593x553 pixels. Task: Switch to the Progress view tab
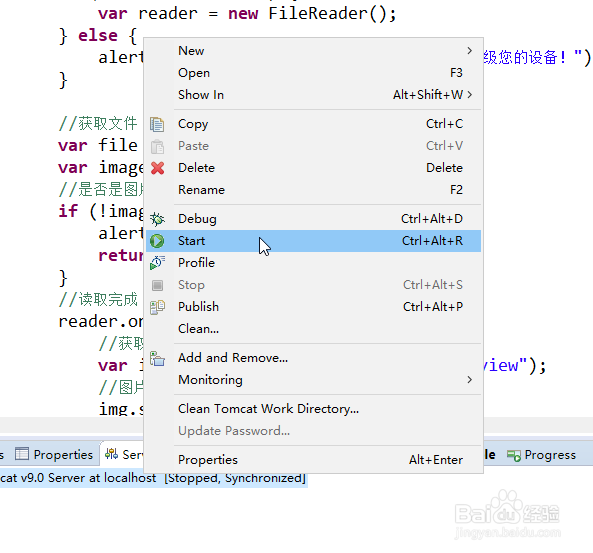542,455
